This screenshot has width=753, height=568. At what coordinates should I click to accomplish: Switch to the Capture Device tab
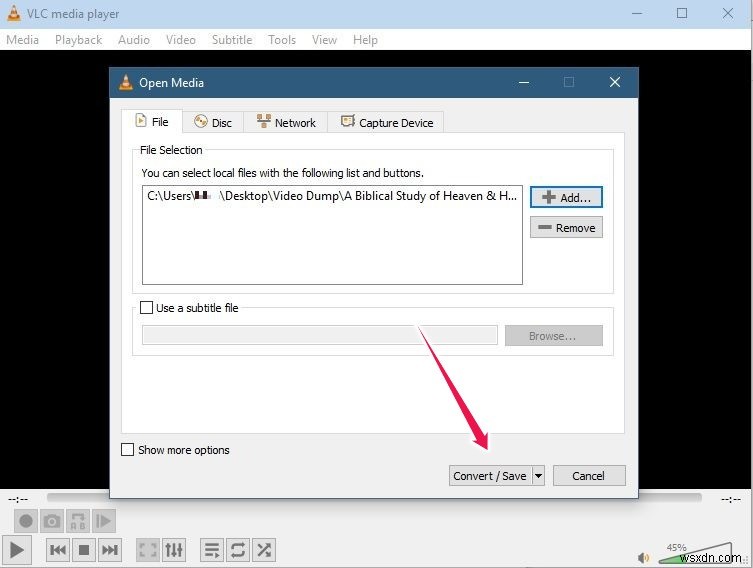point(386,122)
